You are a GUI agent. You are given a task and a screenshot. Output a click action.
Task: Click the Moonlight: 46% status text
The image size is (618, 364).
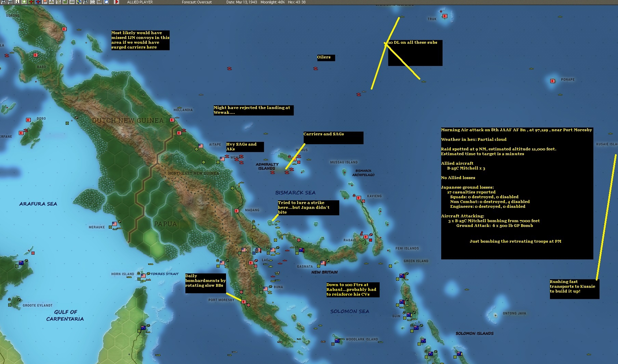[272, 2]
